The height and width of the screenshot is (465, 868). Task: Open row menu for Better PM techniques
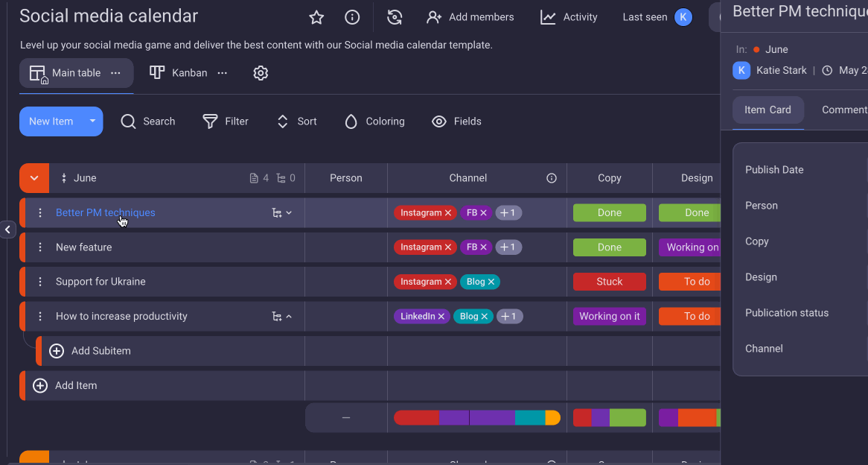click(x=40, y=213)
